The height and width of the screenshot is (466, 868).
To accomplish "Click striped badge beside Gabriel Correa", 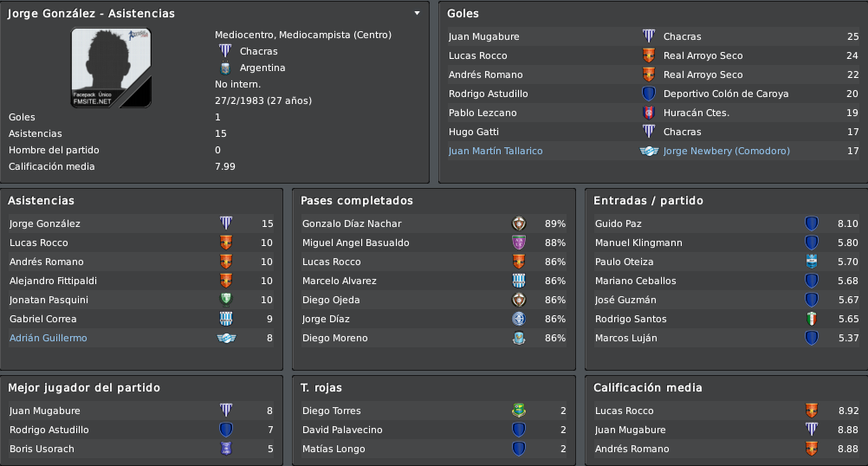I will (x=226, y=319).
